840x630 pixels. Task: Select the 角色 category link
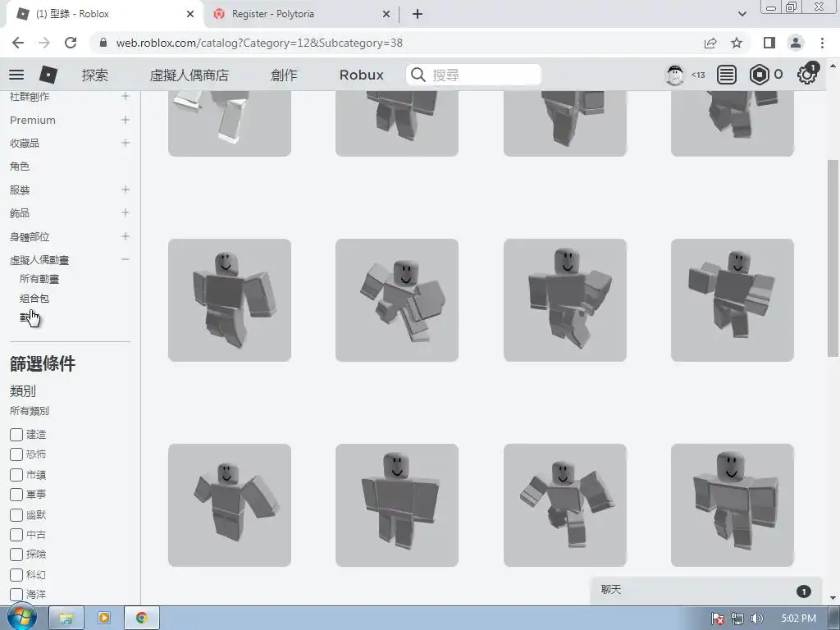pyautogui.click(x=20, y=166)
